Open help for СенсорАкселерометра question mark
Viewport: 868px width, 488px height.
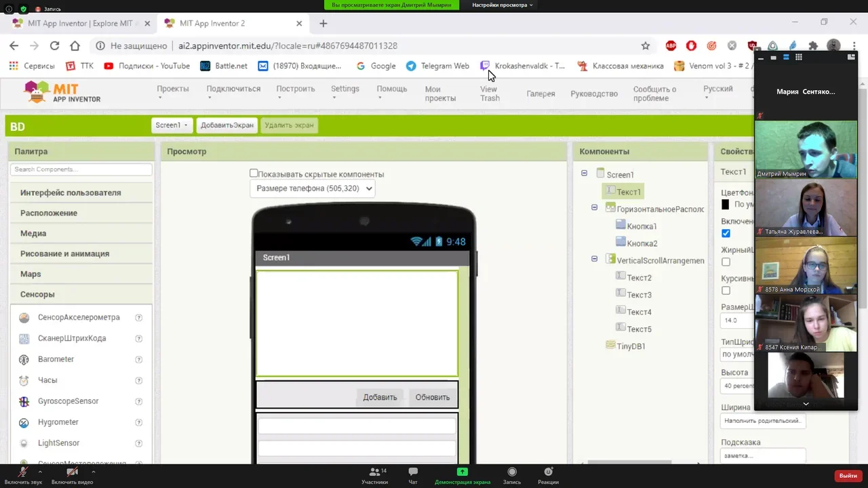(138, 318)
